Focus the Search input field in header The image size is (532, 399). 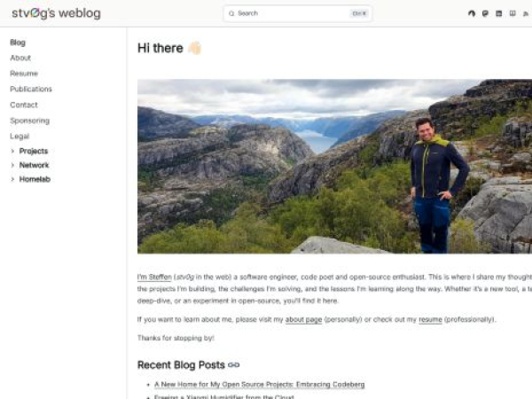point(293,13)
